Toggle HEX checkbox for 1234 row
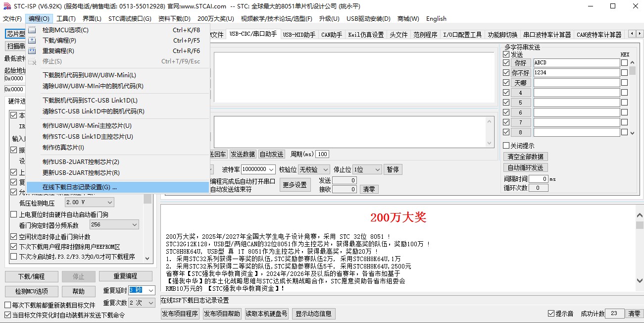 624,73
